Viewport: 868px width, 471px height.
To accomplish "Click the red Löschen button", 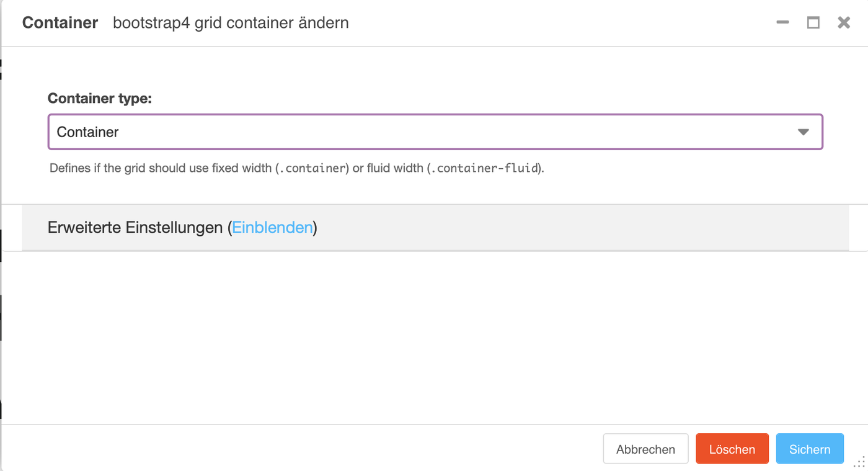I will [732, 449].
